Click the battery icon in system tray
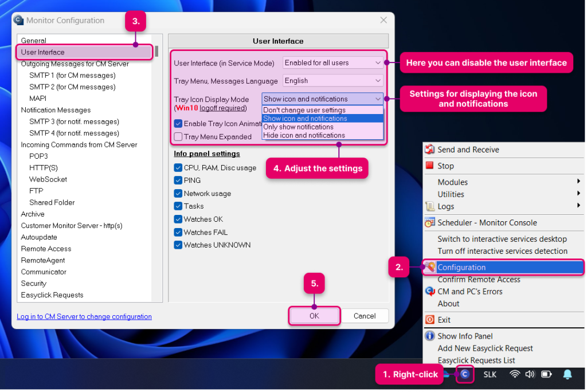587x392 pixels. [547, 375]
